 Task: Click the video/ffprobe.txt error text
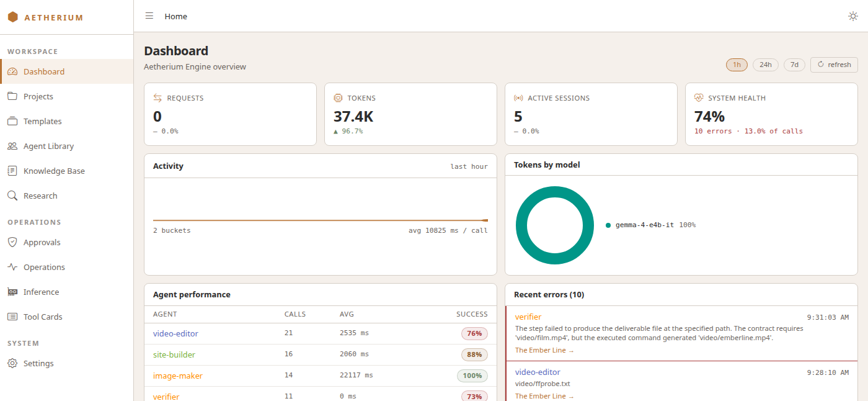coord(542,384)
